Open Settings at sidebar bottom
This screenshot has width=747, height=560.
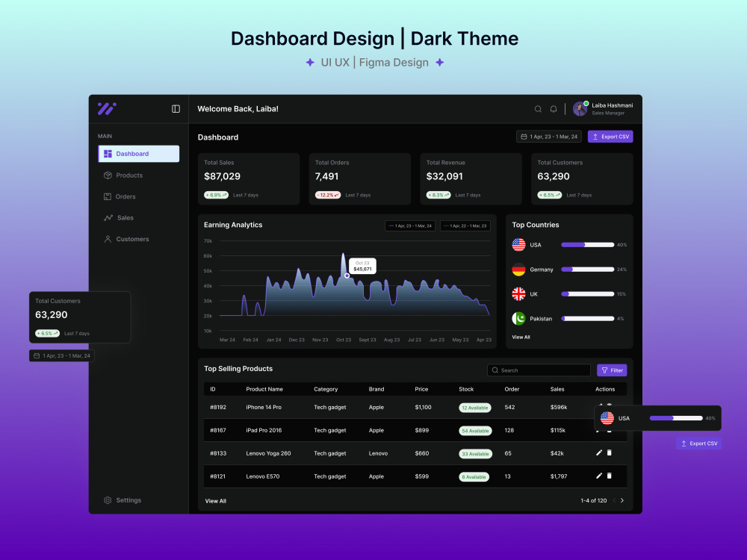point(123,500)
